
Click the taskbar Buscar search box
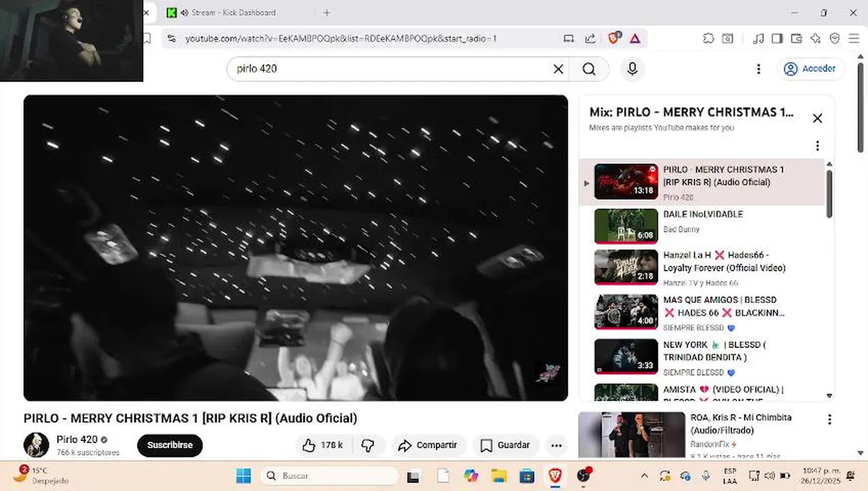(x=330, y=476)
